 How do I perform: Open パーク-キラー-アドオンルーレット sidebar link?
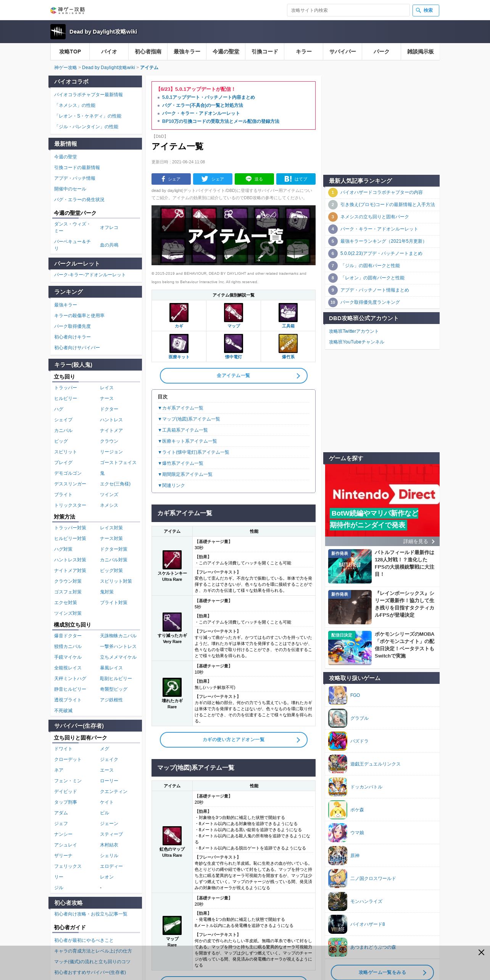90,275
